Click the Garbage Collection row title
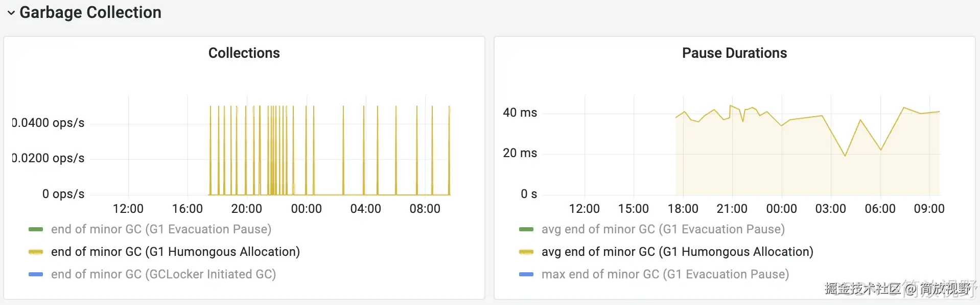 coord(90,12)
